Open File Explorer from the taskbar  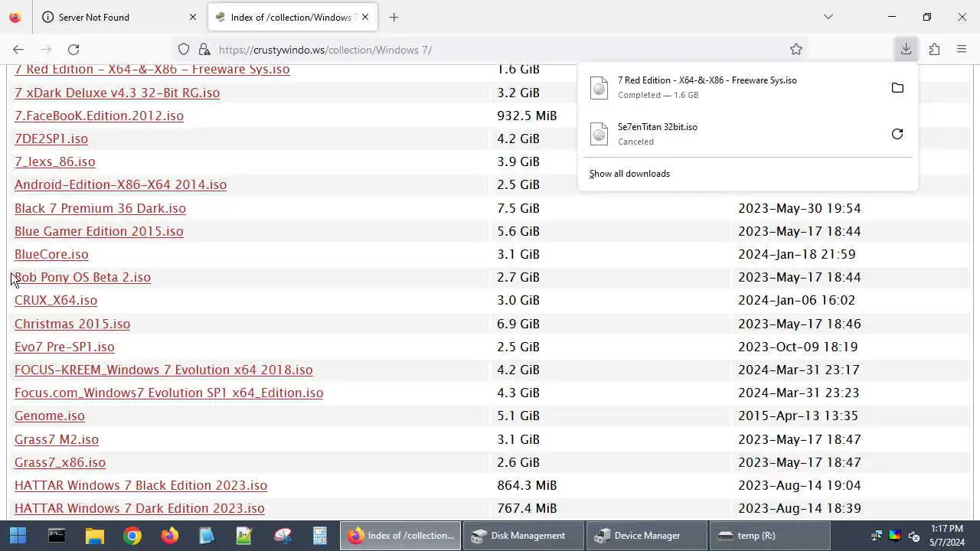click(x=94, y=536)
